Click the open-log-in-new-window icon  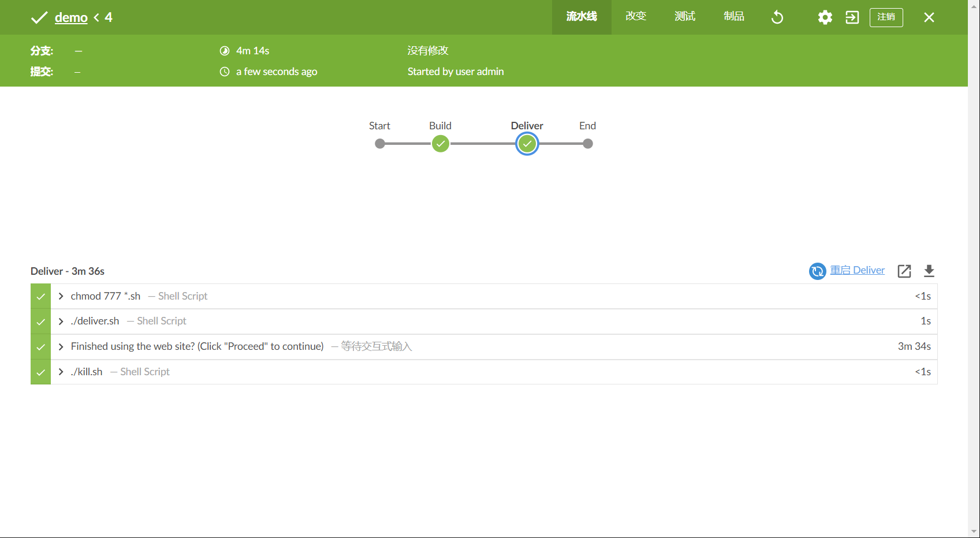pyautogui.click(x=904, y=271)
